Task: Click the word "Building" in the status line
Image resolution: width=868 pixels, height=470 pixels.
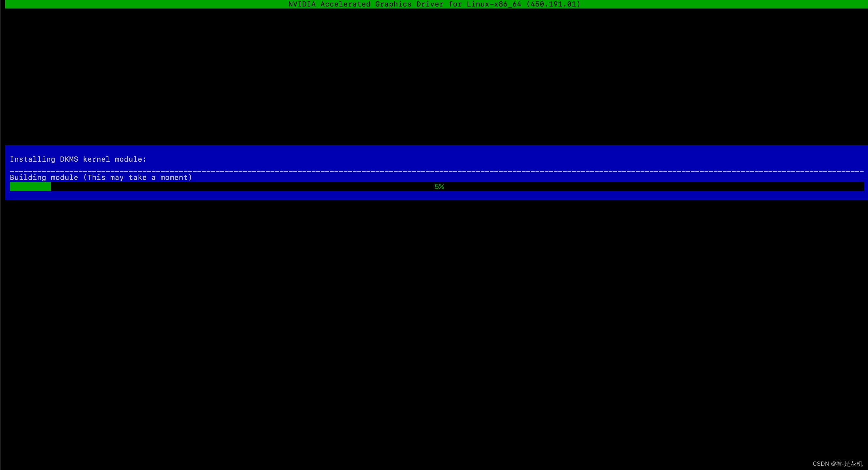Action: point(28,177)
